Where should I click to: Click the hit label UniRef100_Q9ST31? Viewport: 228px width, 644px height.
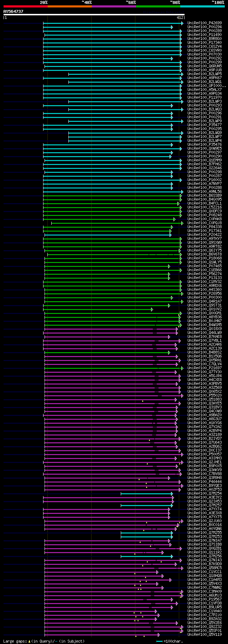204,305
